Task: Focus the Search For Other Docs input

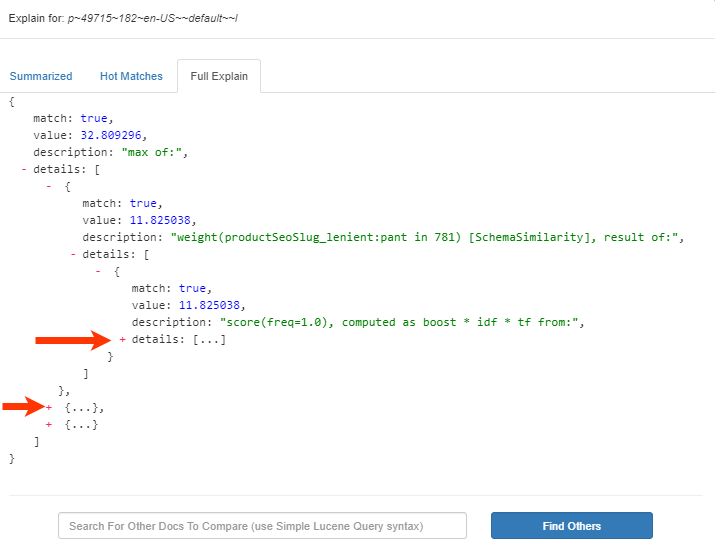Action: (262, 526)
